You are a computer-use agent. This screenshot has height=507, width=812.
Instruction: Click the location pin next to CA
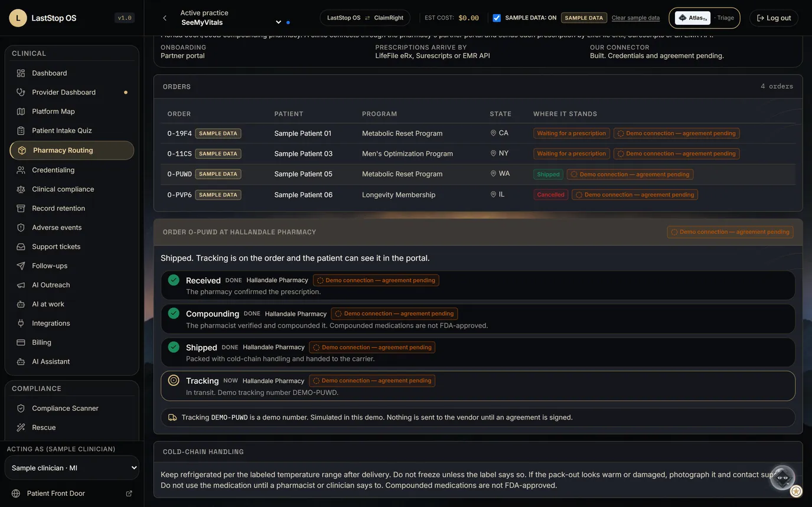[493, 133]
